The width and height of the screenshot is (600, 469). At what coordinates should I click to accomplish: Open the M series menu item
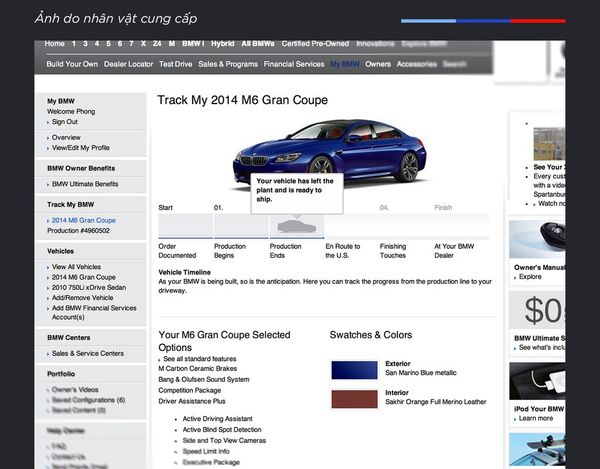point(172,44)
